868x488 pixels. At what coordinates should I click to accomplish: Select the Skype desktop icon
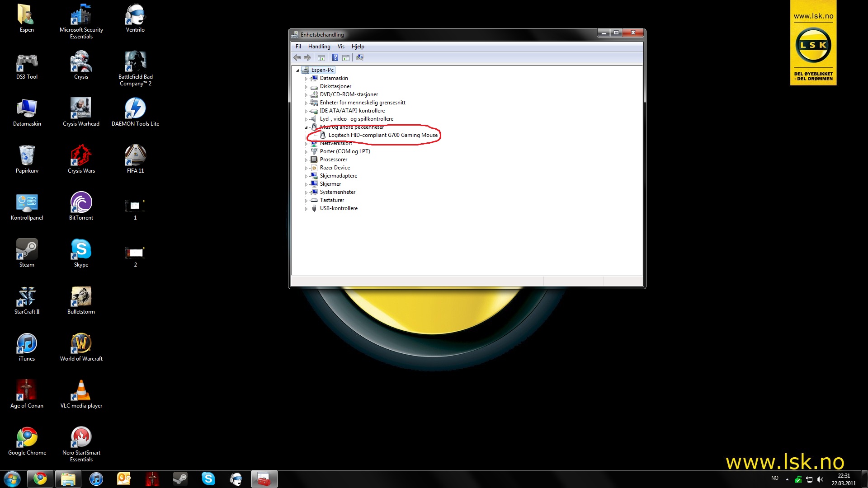point(81,253)
